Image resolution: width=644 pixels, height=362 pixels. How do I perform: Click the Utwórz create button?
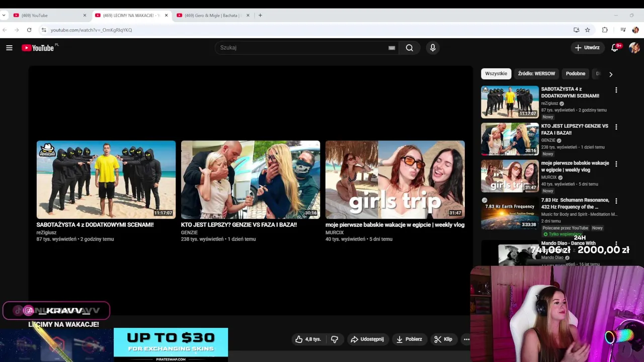(587, 48)
